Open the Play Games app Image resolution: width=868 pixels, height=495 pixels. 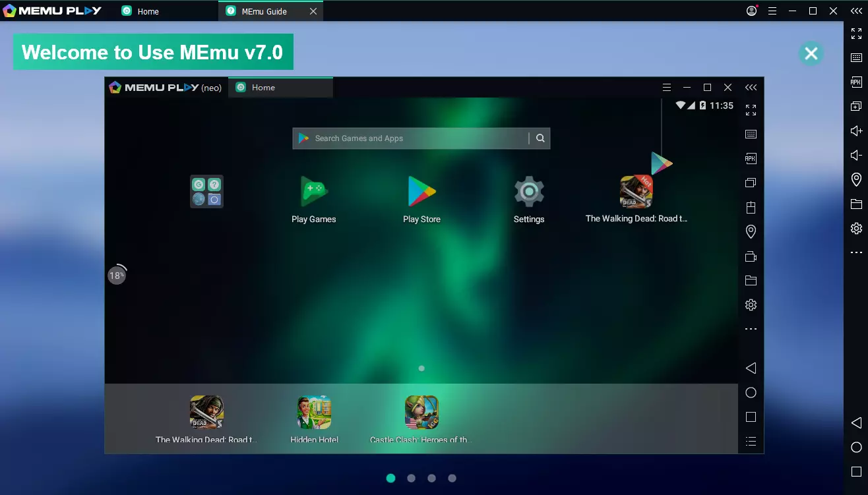314,200
